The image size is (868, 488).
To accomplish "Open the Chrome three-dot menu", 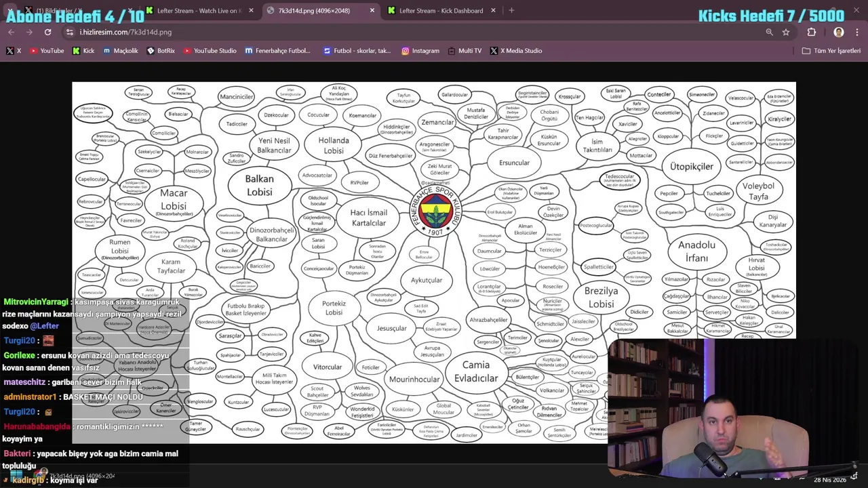I will (x=857, y=32).
